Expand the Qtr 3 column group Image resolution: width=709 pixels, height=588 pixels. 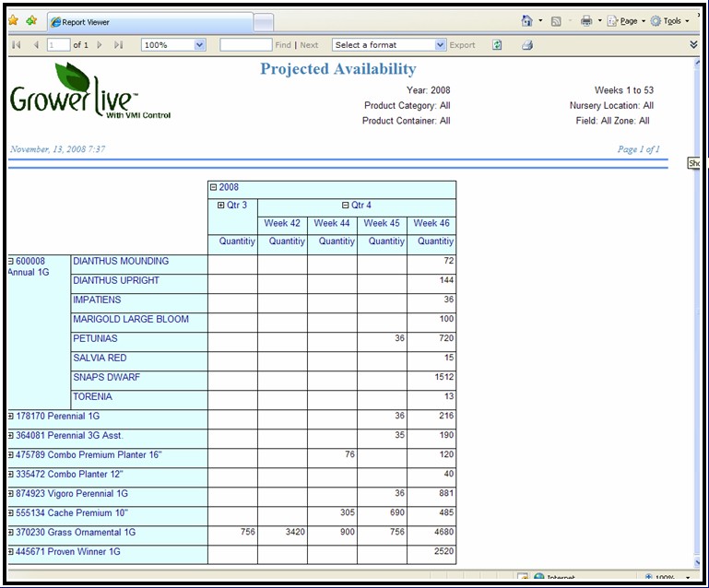[x=220, y=206]
